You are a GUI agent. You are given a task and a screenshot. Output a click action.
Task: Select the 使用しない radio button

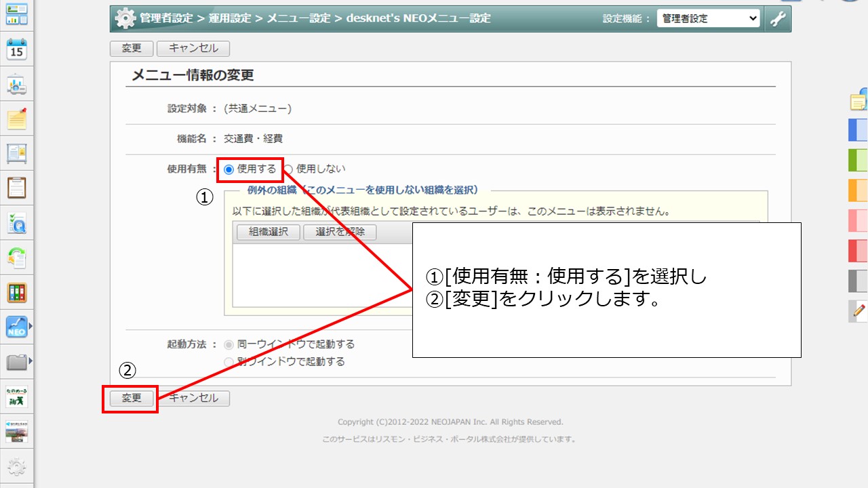tap(288, 169)
